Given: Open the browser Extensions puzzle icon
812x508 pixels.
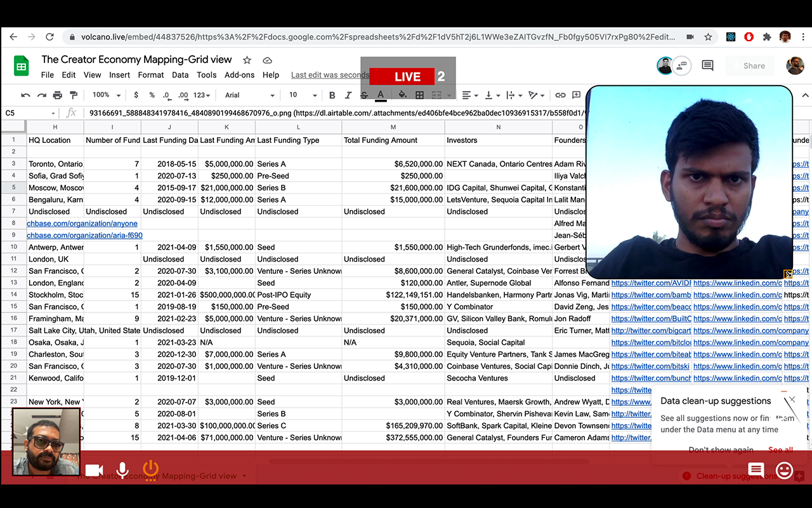Looking at the screenshot, I should [767, 37].
